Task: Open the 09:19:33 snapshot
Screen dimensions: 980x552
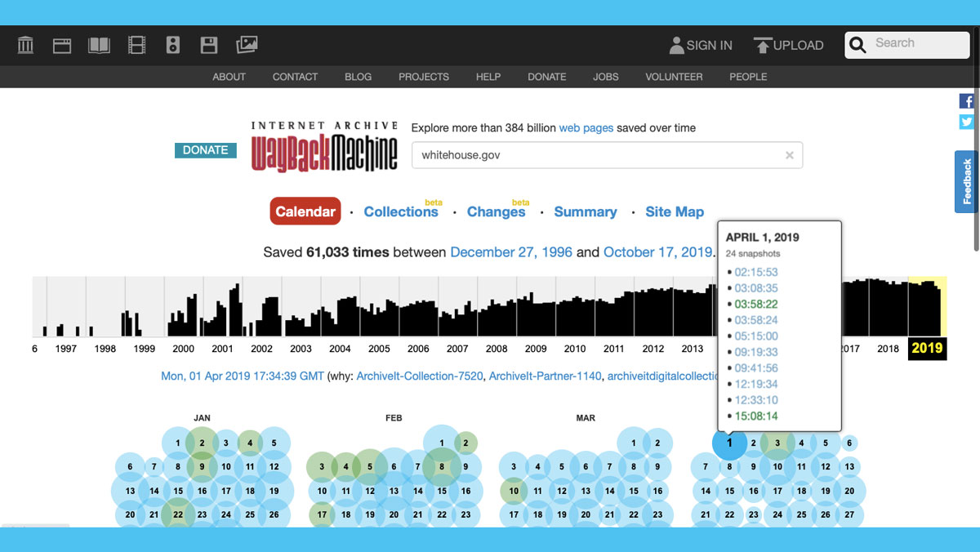Action: (756, 352)
